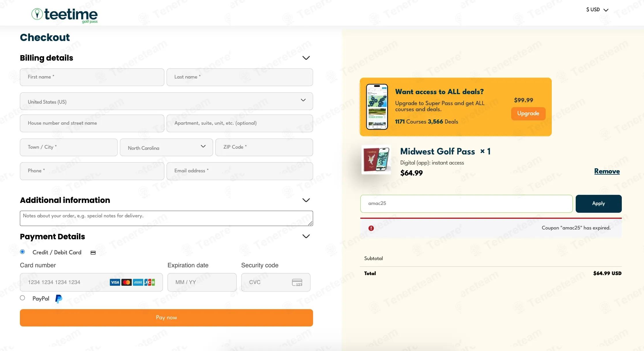Viewport: 644px width, 351px height.
Task: Click the Card number label
Action: click(38, 265)
